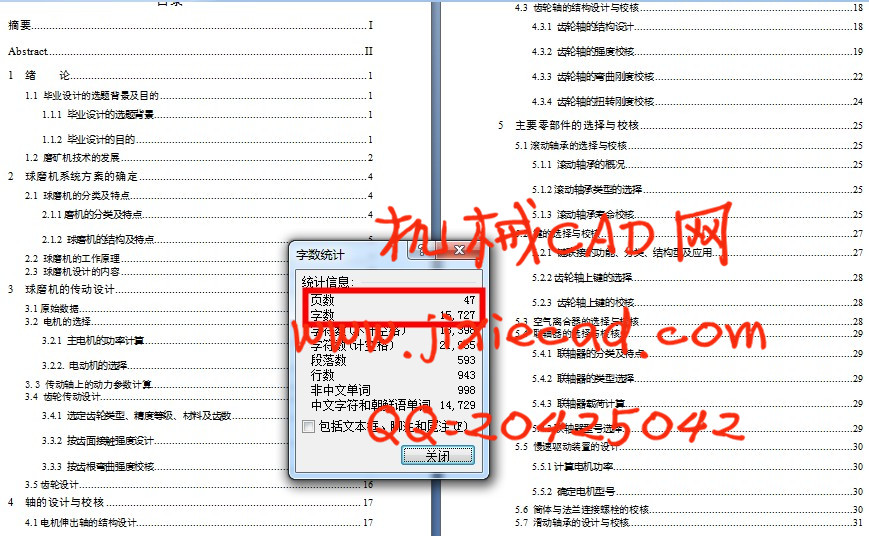
Task: Enable 包括文本框、脚注和尾注 checkbox
Action: (x=308, y=427)
